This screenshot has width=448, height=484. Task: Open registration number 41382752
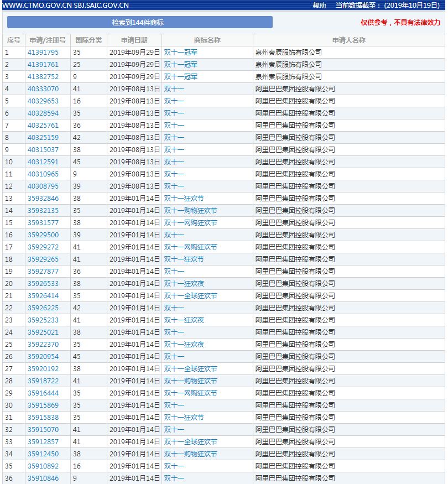click(x=43, y=76)
